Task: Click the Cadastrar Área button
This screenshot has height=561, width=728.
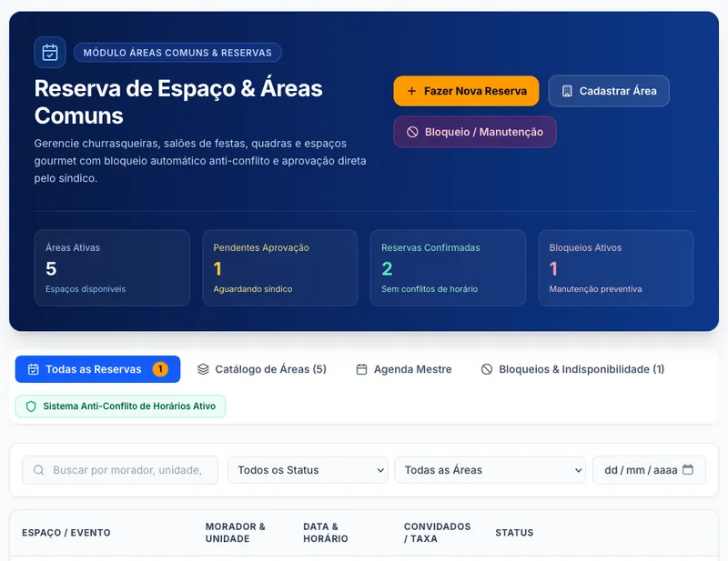Action: [609, 91]
